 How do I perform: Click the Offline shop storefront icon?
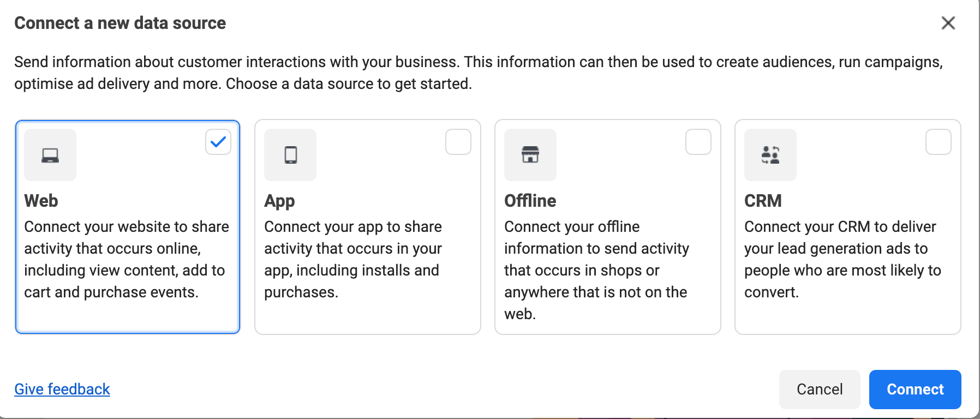click(530, 155)
